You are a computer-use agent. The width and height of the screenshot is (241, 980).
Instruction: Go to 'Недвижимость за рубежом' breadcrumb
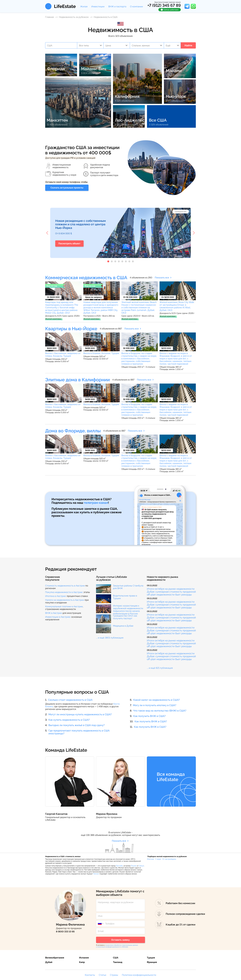pos(74,17)
